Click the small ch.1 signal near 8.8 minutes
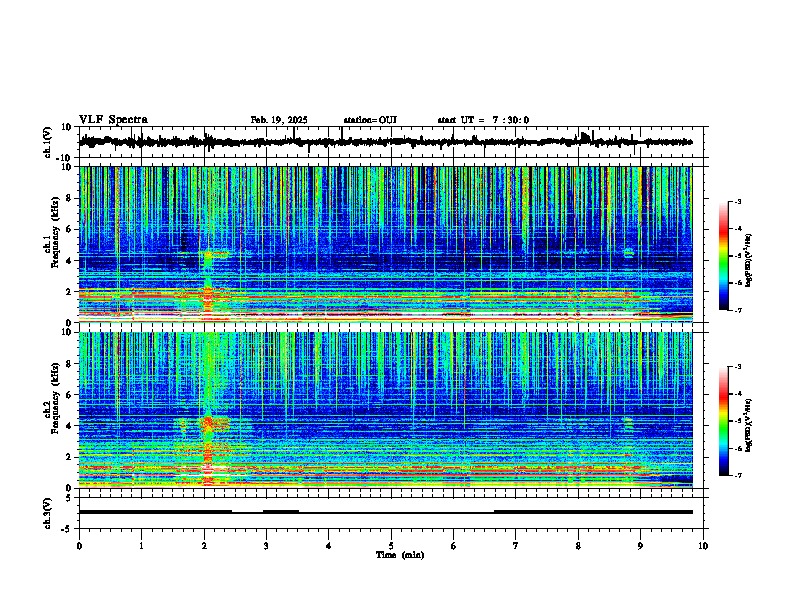The image size is (792, 612). pos(628,252)
